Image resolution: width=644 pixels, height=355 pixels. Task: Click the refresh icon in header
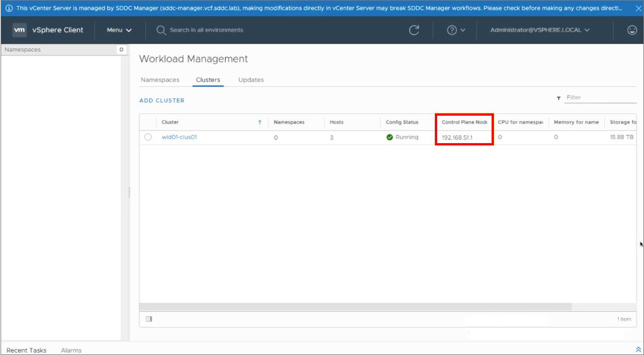(414, 30)
